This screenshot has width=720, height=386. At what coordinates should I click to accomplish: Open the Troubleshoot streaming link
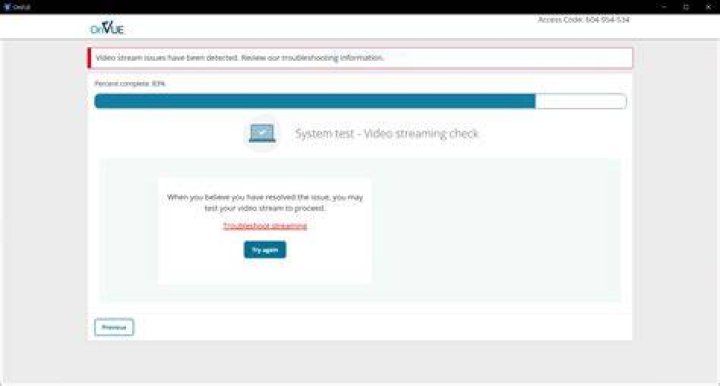click(x=265, y=226)
